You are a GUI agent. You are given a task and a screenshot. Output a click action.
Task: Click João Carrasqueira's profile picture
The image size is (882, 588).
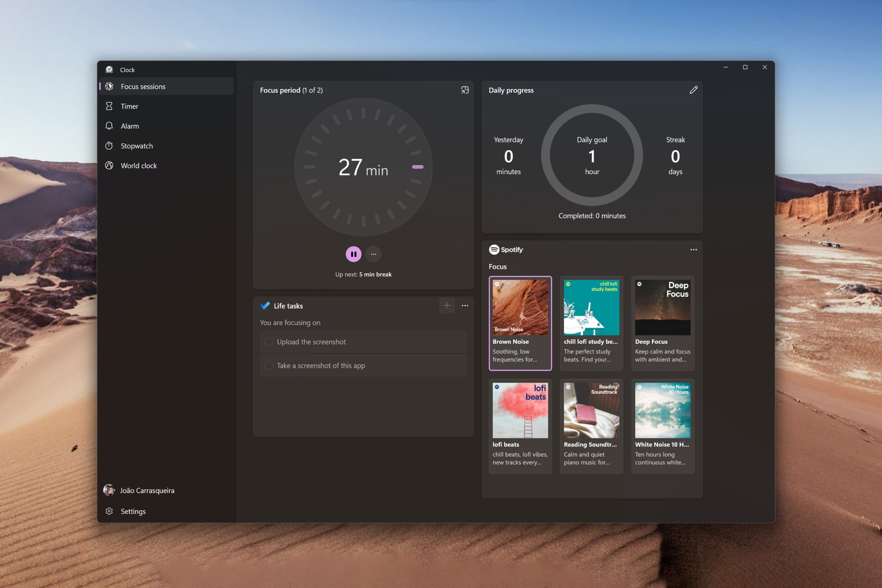click(109, 490)
